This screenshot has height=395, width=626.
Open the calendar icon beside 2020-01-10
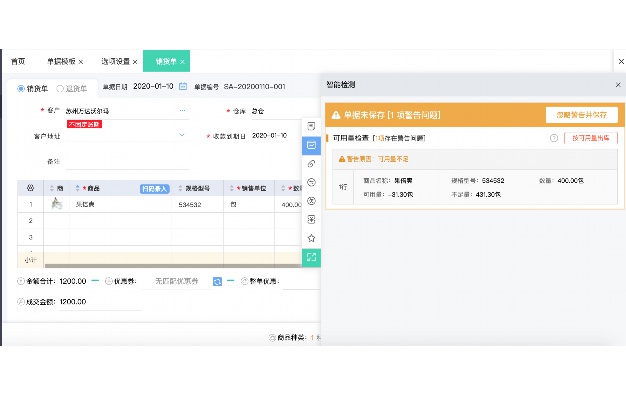(x=183, y=86)
